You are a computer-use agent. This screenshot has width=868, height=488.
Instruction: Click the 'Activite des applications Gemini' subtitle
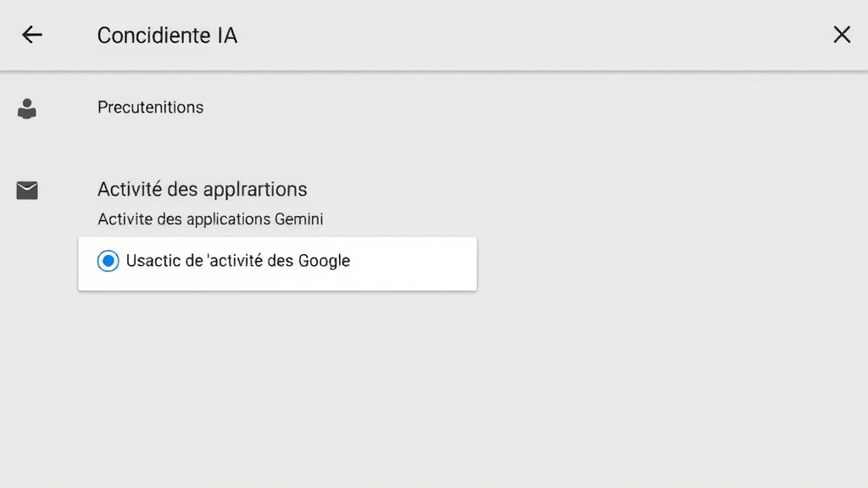pos(210,219)
